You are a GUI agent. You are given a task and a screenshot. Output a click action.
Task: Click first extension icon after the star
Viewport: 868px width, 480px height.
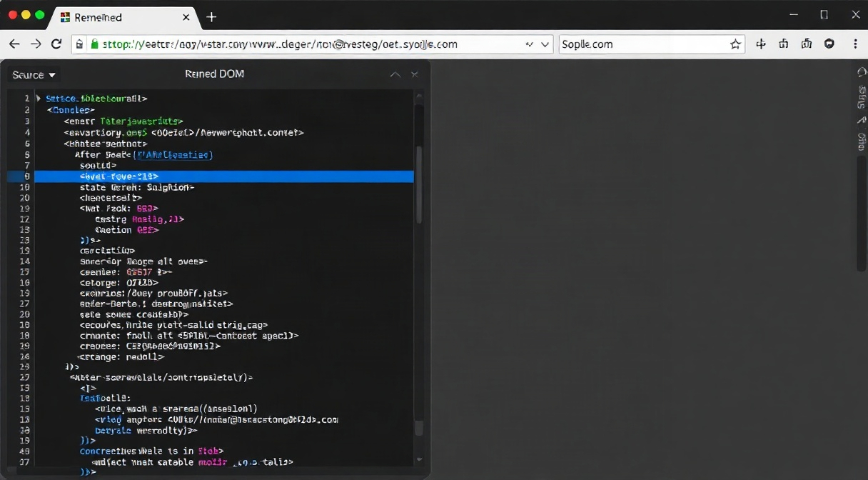[x=761, y=44]
